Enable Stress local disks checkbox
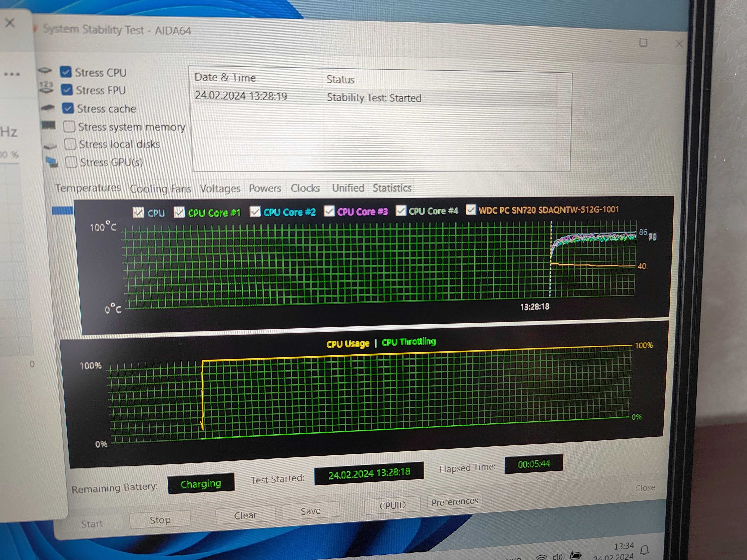Screen dimensions: 747x560 pos(70,144)
